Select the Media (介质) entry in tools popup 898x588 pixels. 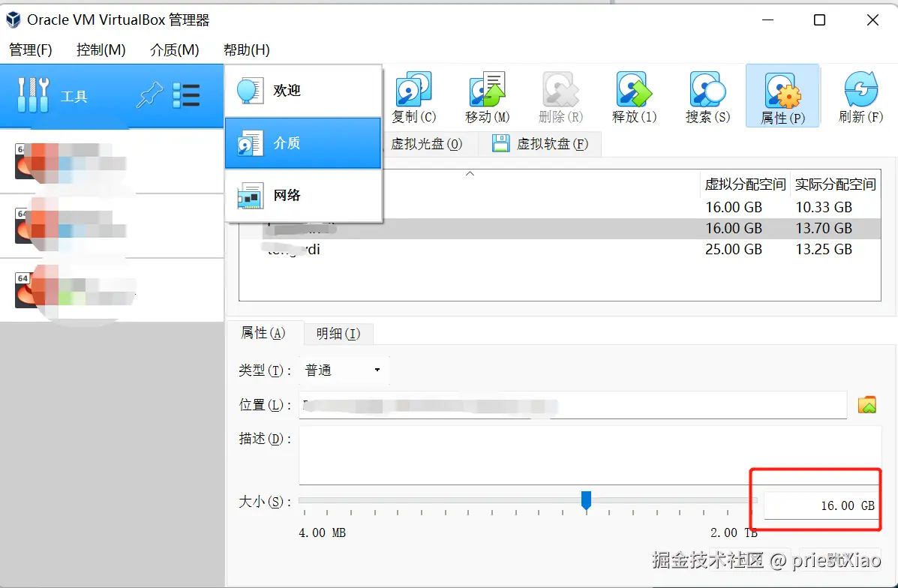coord(303,143)
